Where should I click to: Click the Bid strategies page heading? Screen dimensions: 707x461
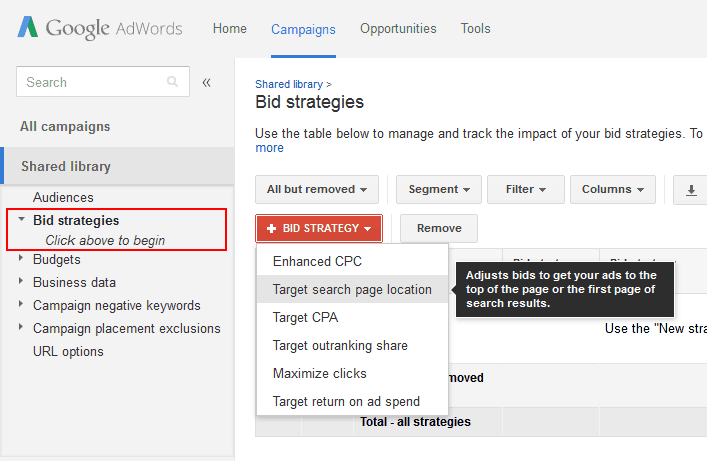[309, 102]
